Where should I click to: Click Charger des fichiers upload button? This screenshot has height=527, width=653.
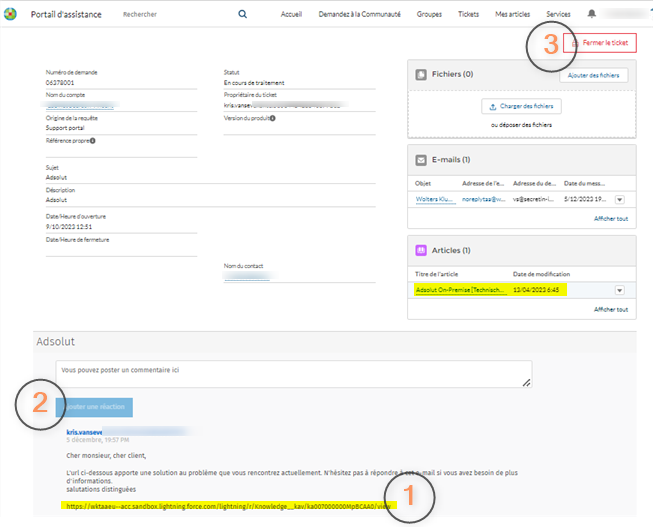(x=521, y=106)
